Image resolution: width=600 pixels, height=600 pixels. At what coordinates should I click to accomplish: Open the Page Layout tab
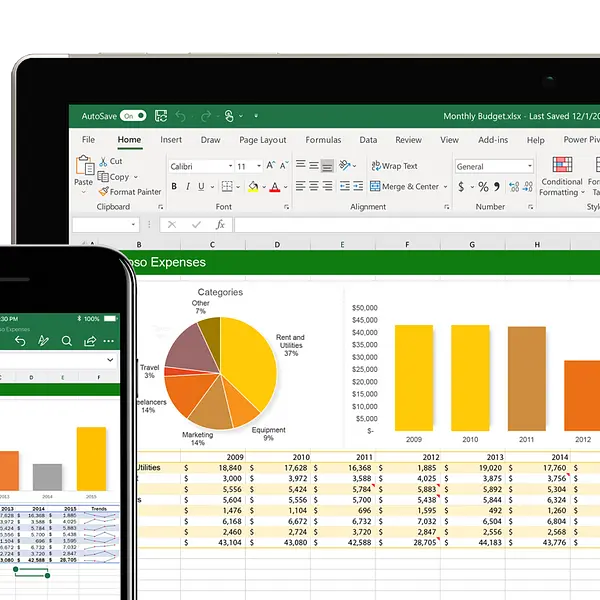point(262,140)
